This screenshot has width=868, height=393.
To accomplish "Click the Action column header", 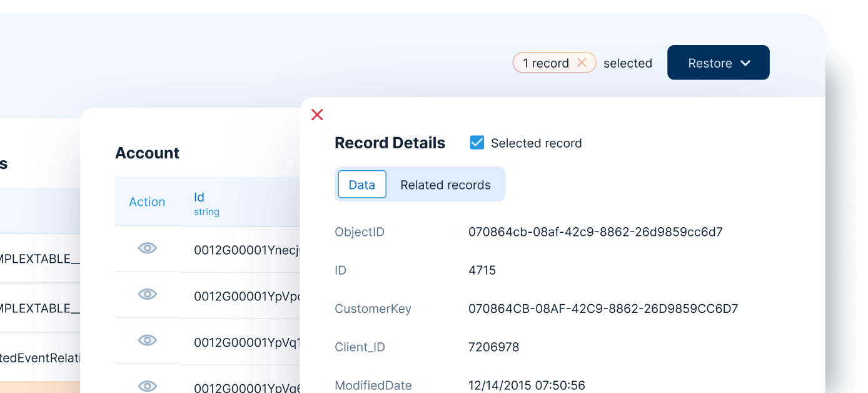I will coord(147,202).
